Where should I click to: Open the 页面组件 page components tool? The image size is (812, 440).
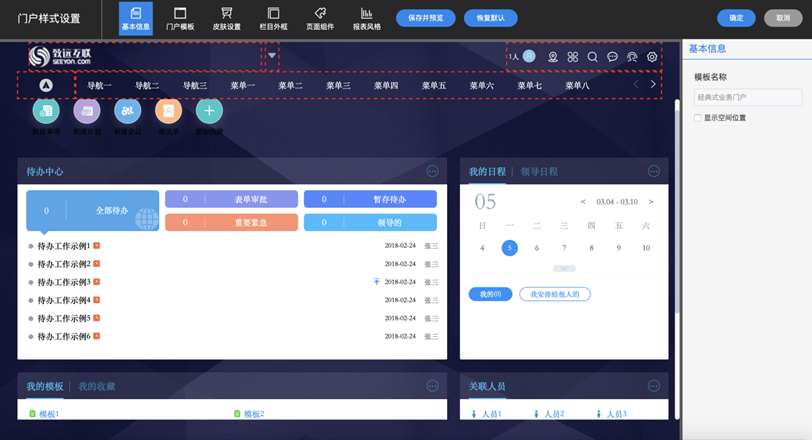[319, 18]
